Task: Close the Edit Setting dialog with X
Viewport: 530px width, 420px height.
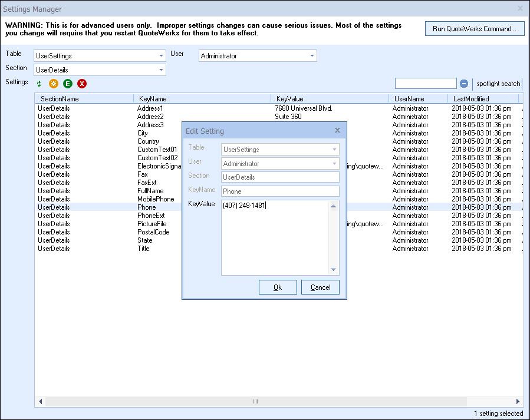Action: 337,130
